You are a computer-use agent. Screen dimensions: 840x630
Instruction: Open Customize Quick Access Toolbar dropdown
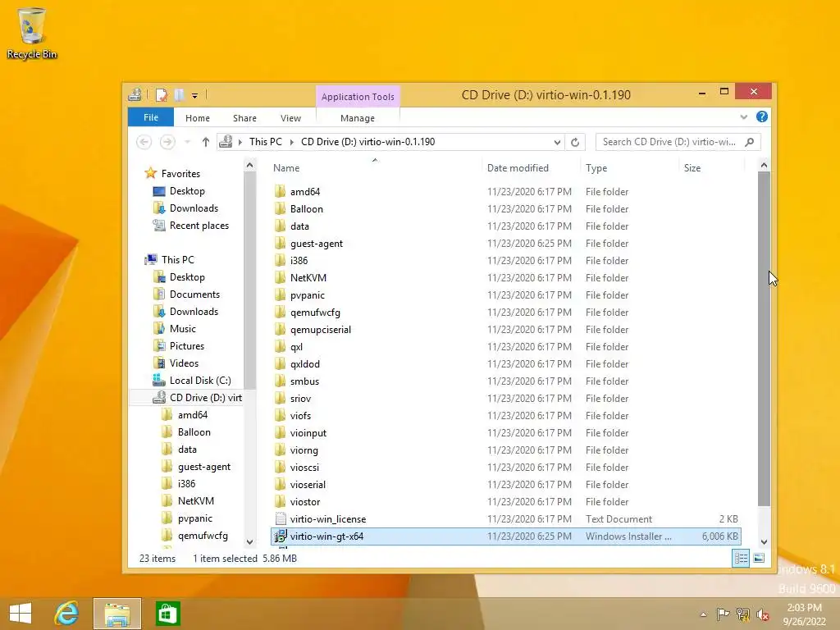(194, 96)
